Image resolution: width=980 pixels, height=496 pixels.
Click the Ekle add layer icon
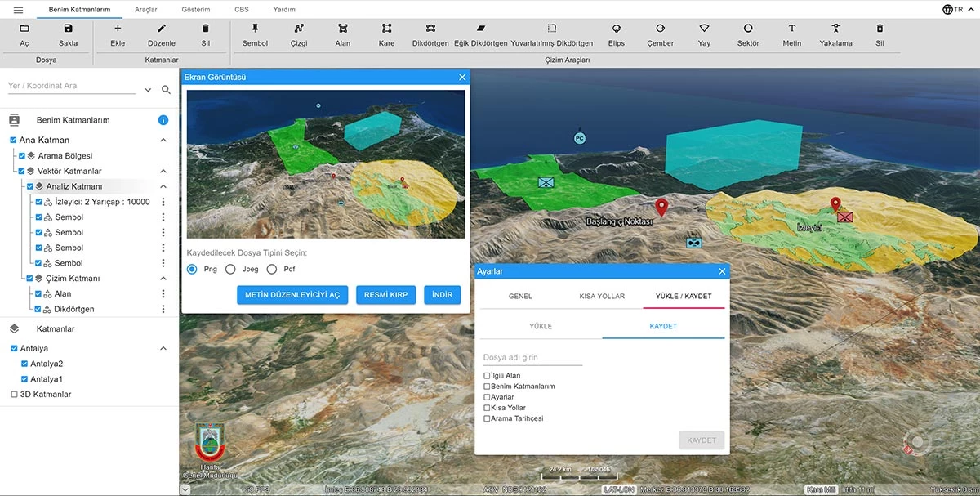pyautogui.click(x=118, y=34)
